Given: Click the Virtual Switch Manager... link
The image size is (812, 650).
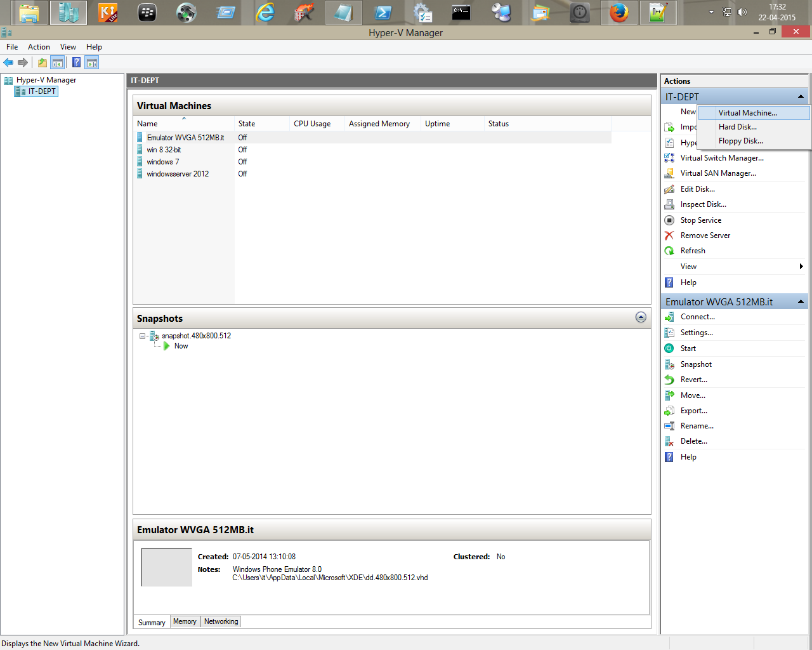Looking at the screenshot, I should (722, 158).
